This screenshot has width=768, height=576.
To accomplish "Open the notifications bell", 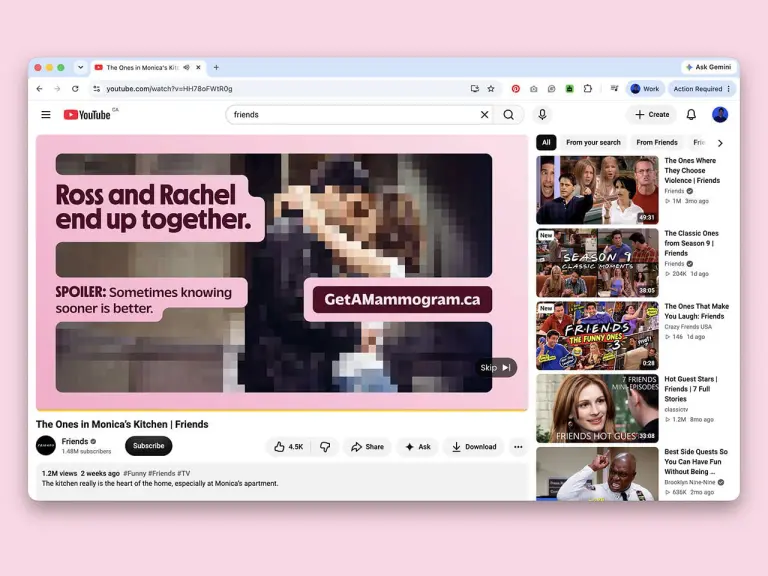I will coord(691,115).
